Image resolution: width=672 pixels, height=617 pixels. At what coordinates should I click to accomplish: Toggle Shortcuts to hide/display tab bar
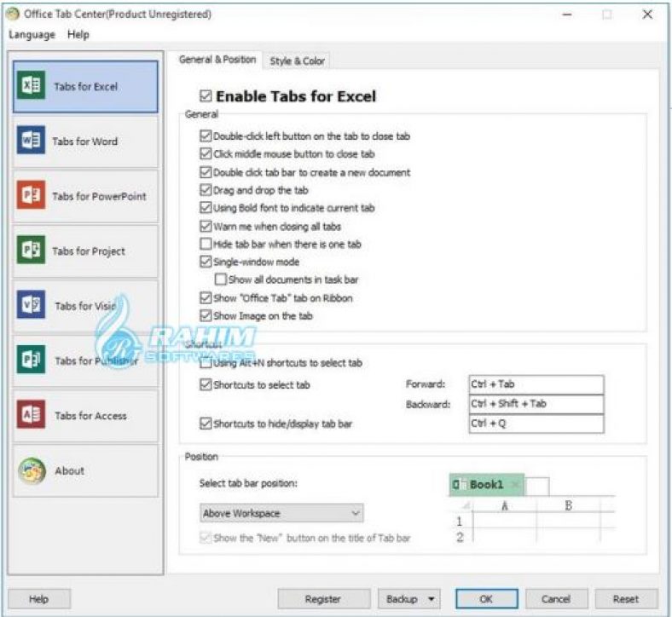click(206, 424)
